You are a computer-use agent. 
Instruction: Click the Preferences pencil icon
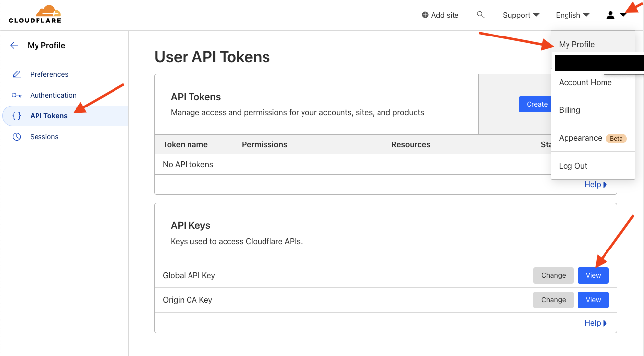(x=17, y=74)
